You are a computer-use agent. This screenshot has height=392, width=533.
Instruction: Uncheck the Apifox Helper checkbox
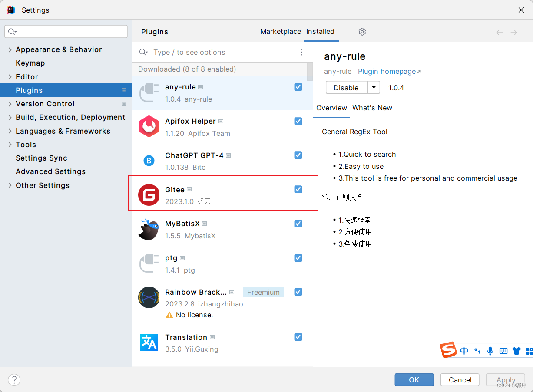(298, 121)
